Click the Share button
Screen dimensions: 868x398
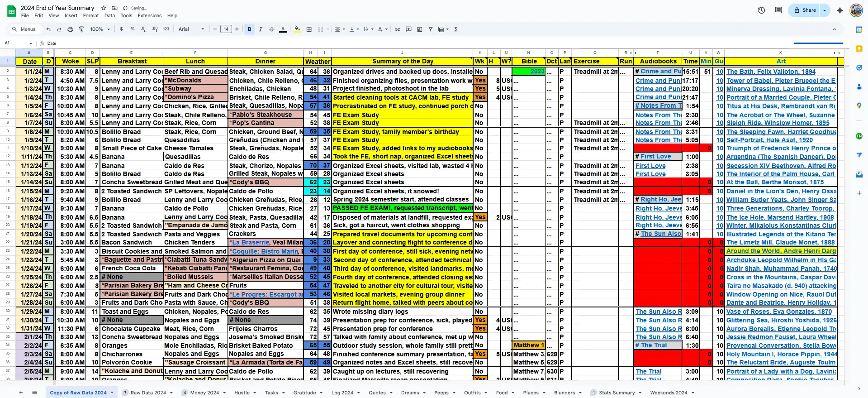(x=805, y=10)
